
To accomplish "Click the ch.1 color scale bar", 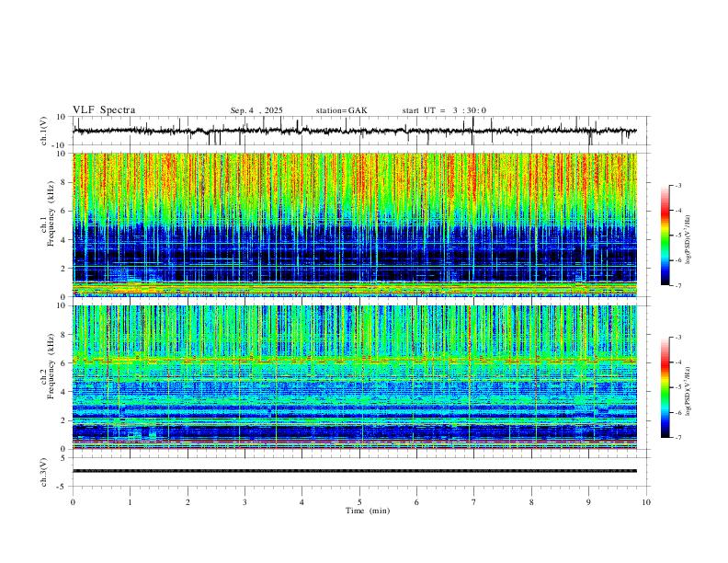I will (x=665, y=236).
